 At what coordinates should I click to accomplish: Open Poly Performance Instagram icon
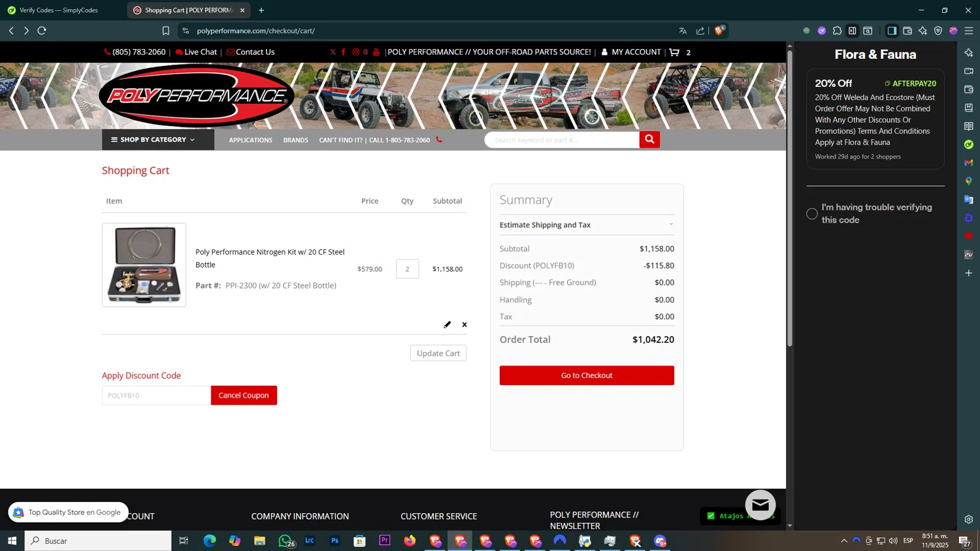click(x=355, y=52)
